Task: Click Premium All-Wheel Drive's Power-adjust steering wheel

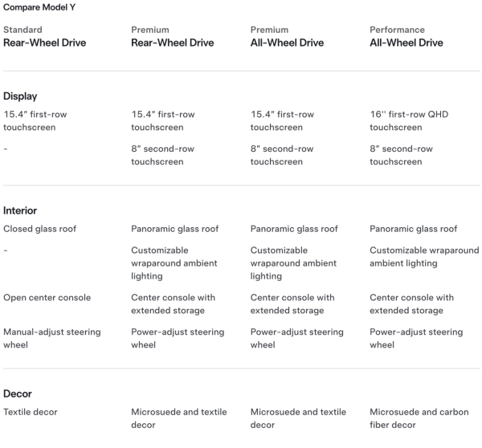Action: [296, 338]
